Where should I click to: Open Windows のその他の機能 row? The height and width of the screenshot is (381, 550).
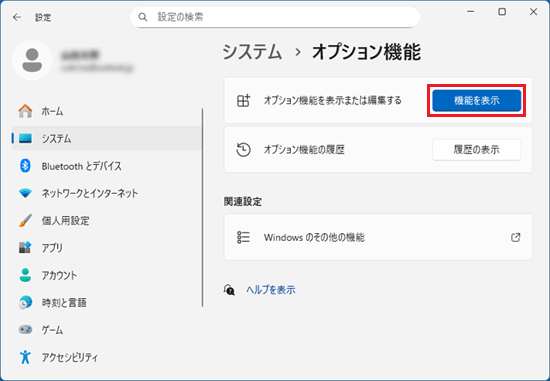378,237
